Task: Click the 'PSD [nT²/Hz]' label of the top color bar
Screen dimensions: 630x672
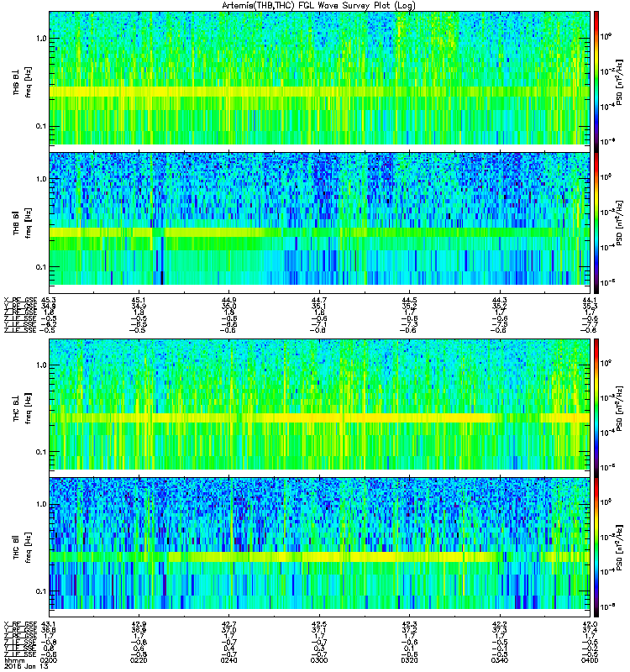Action: 619,81
